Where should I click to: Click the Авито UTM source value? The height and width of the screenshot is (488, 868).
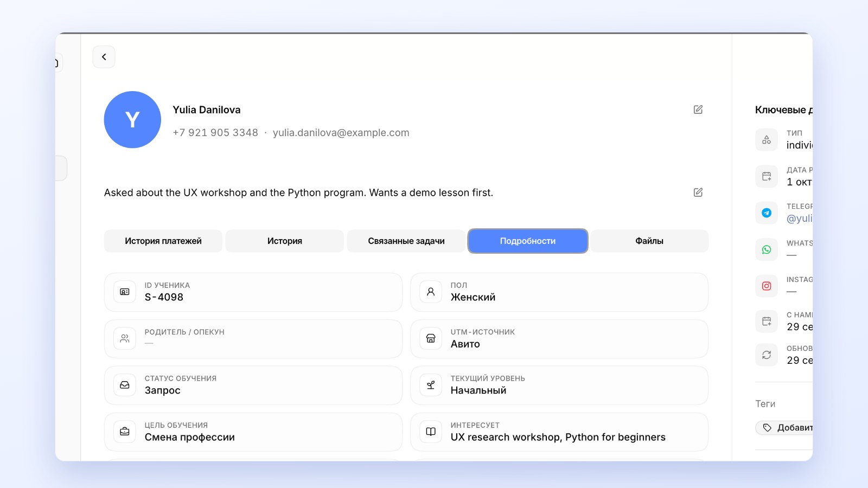(x=465, y=344)
